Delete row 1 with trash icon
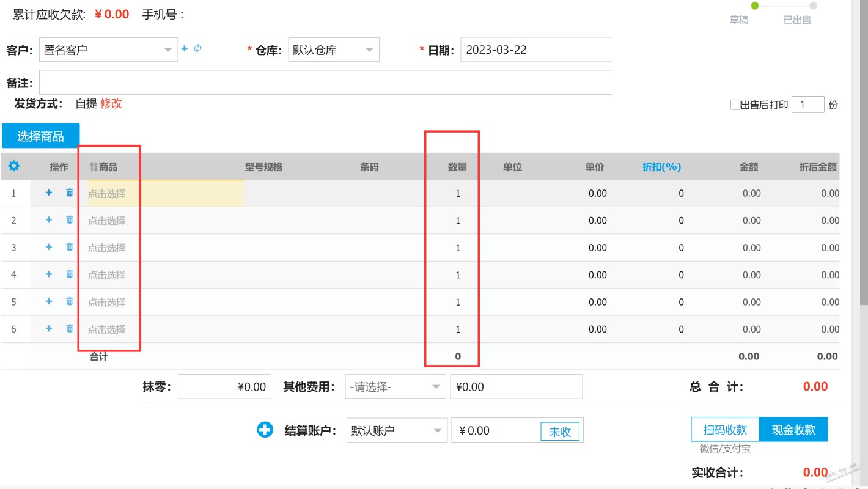868x489 pixels. click(70, 193)
